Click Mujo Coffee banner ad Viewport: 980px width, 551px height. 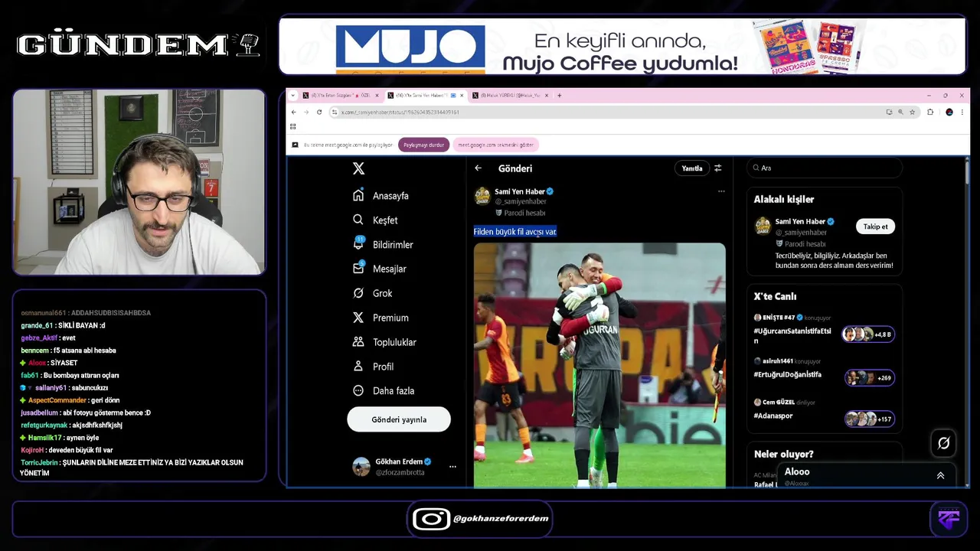[622, 46]
